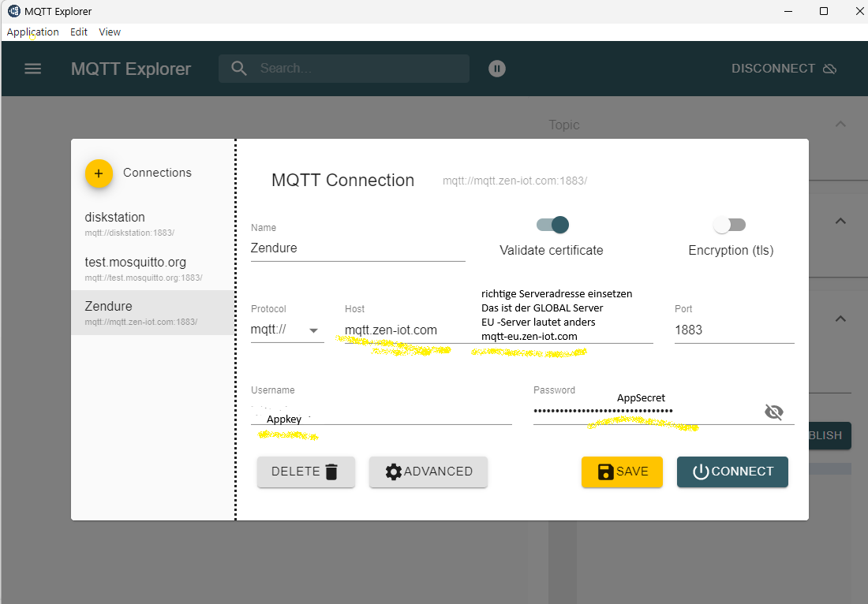The image size is (868, 604).
Task: Save the Zendure connection settings
Action: [x=622, y=472]
